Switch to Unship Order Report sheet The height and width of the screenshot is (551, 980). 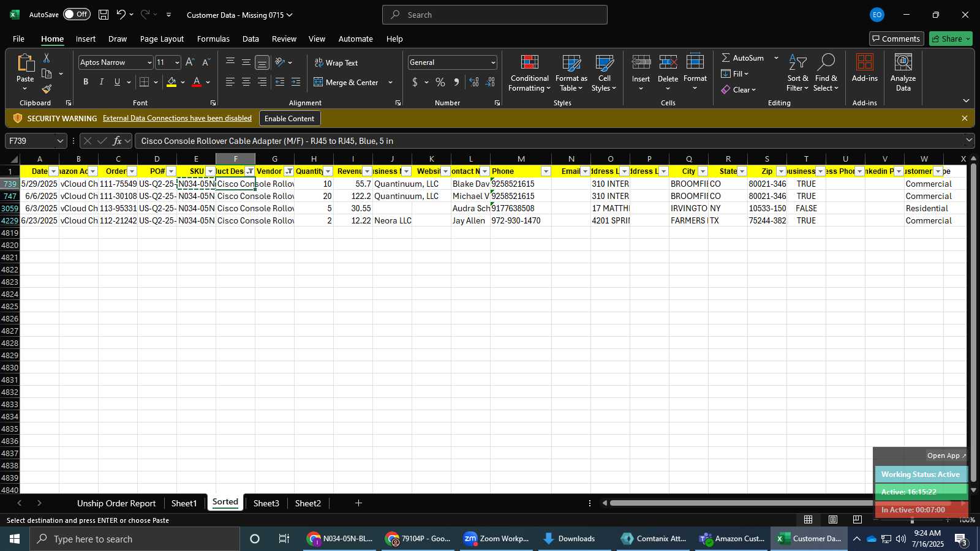116,503
